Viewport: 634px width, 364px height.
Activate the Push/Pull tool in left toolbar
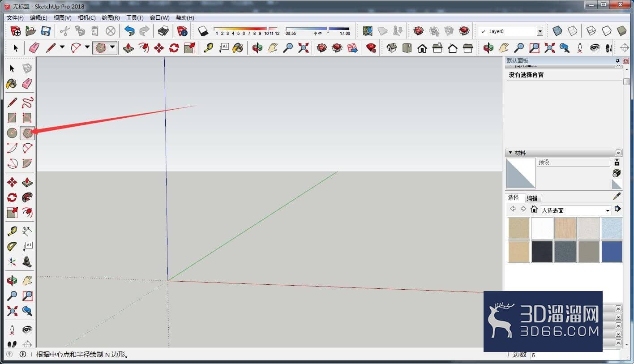(27, 182)
